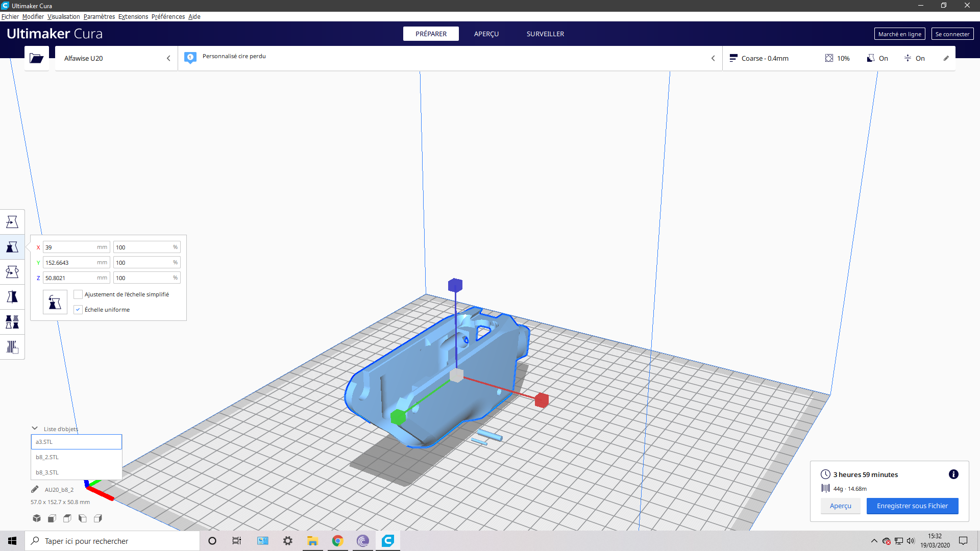The image size is (980, 551).
Task: Open Modifier menu
Action: [x=33, y=17]
